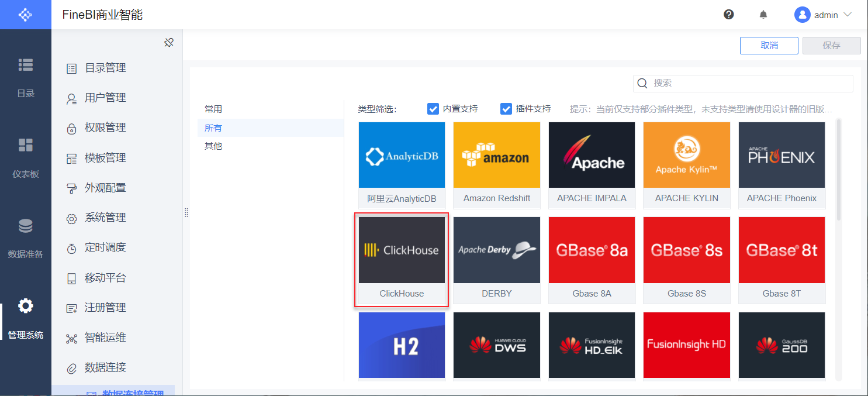Expand the admin account dropdown arrow
This screenshot has height=396, width=868.
point(848,15)
